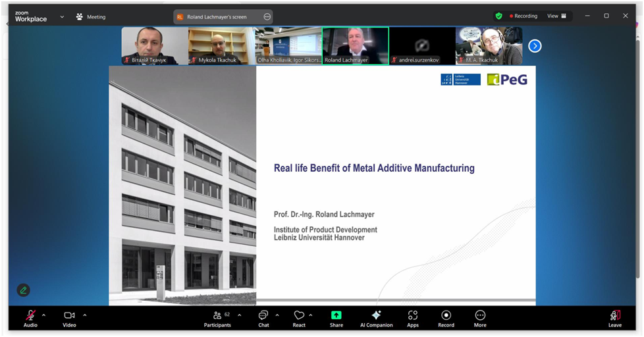Open video options arrow beside Video
This screenshot has height=337, width=644.
click(x=84, y=315)
